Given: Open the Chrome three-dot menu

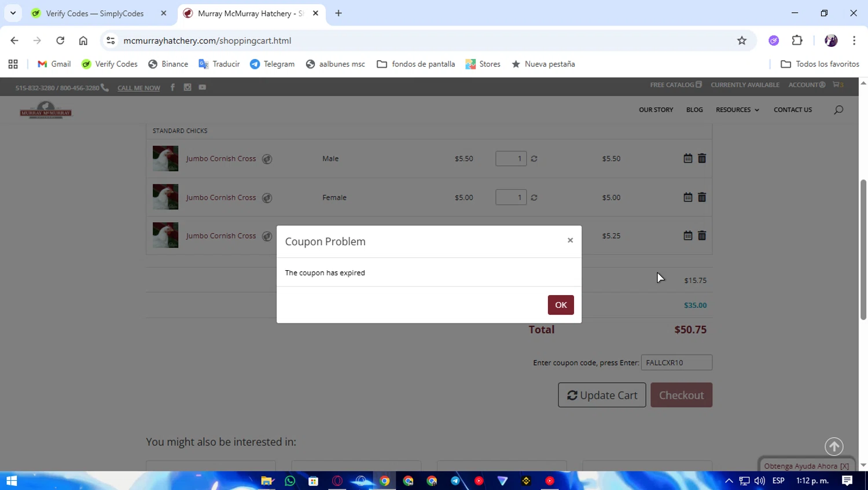Looking at the screenshot, I should coord(854,40).
